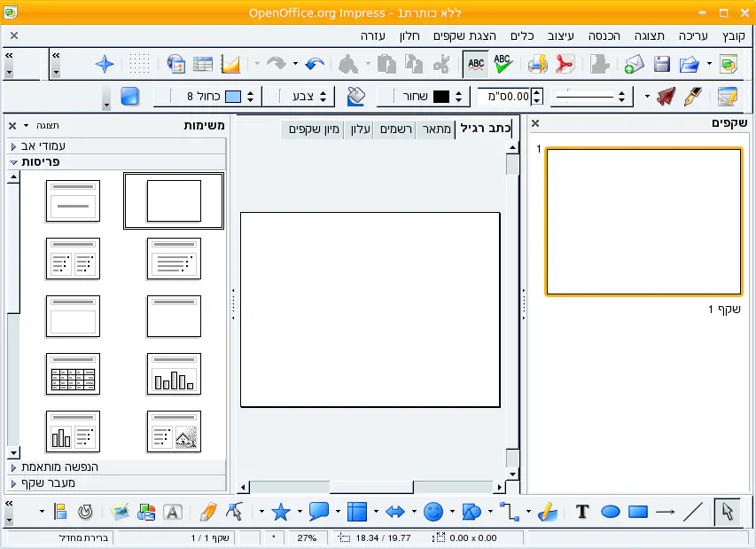Click the Cut scissors icon

pos(441,64)
